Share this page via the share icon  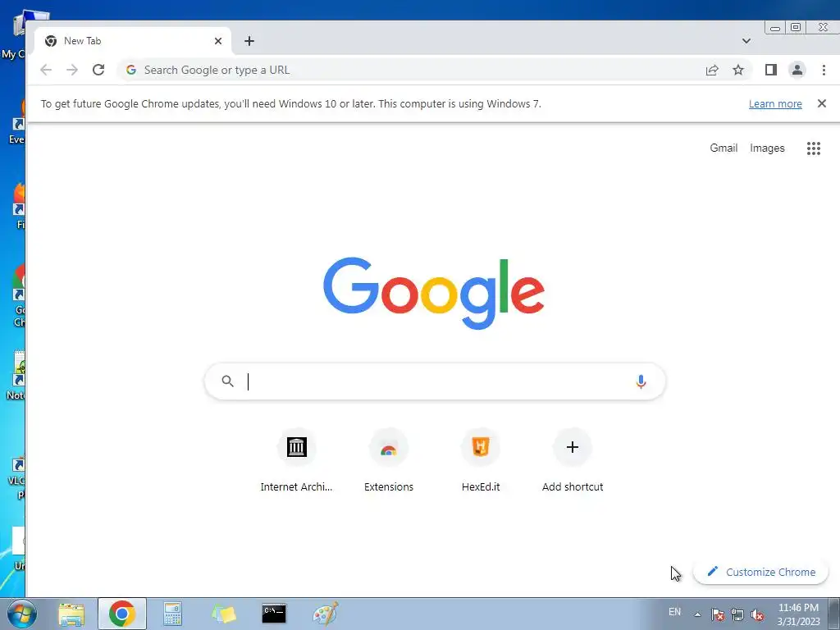(x=712, y=70)
